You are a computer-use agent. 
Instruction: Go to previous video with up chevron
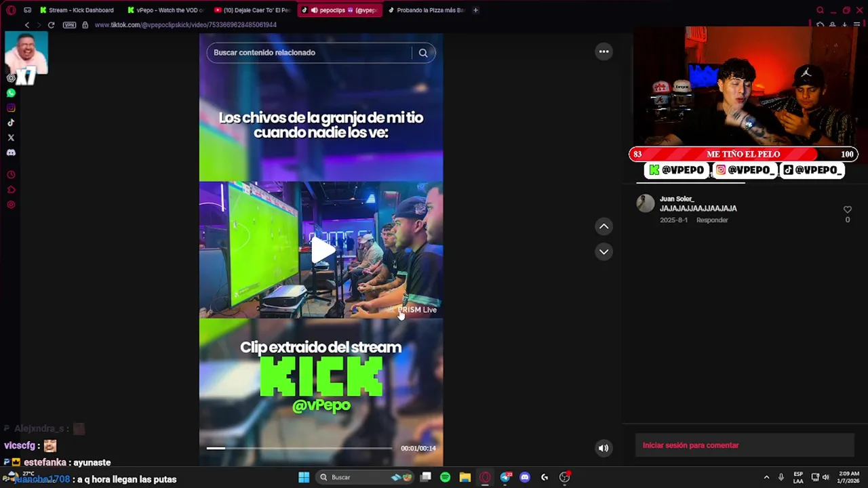[604, 227]
